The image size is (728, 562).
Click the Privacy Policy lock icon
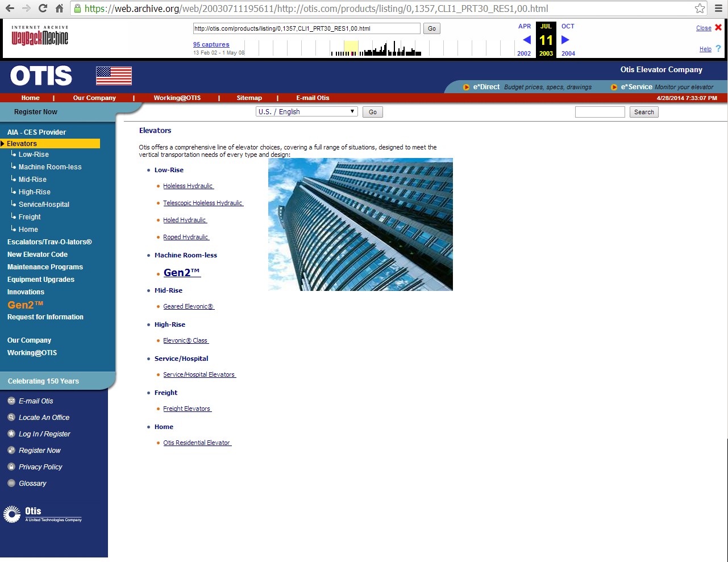(x=11, y=467)
